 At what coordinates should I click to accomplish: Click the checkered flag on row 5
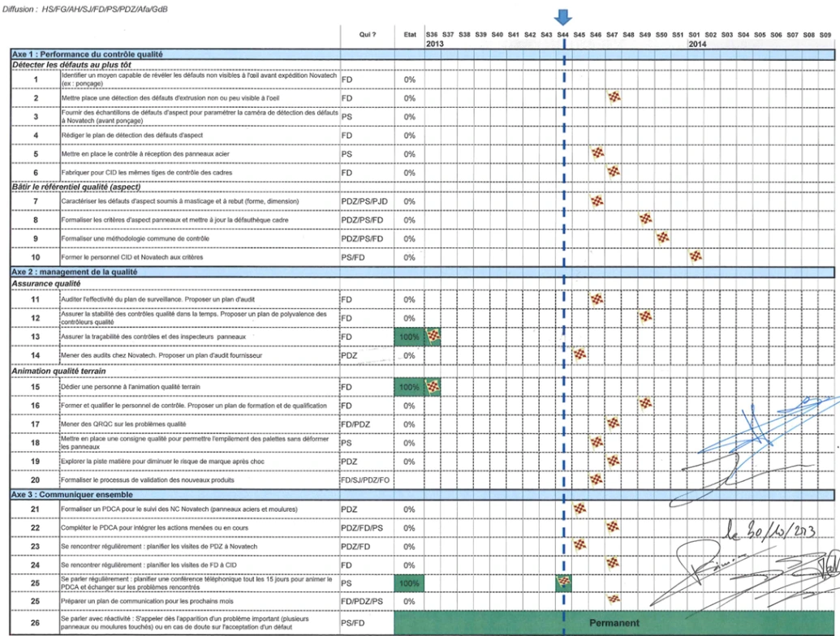point(597,153)
